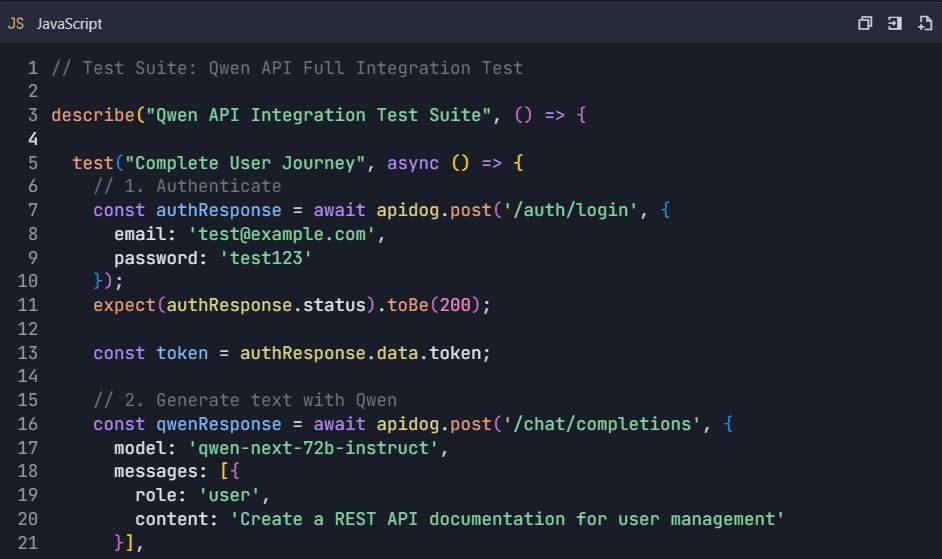This screenshot has width=942, height=559.
Task: Click the 'test123' password value
Action: point(266,258)
